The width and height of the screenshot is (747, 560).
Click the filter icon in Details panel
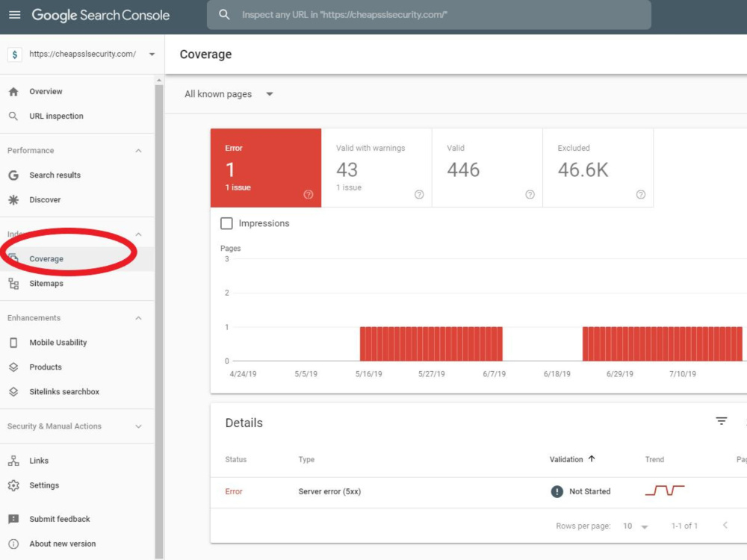pyautogui.click(x=722, y=421)
